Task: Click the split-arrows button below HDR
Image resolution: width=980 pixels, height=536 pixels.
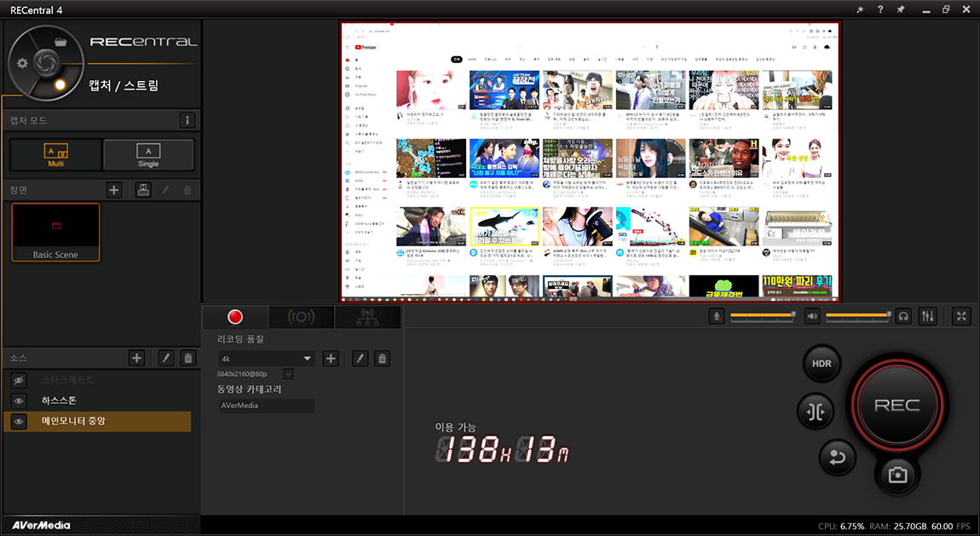Action: point(816,412)
